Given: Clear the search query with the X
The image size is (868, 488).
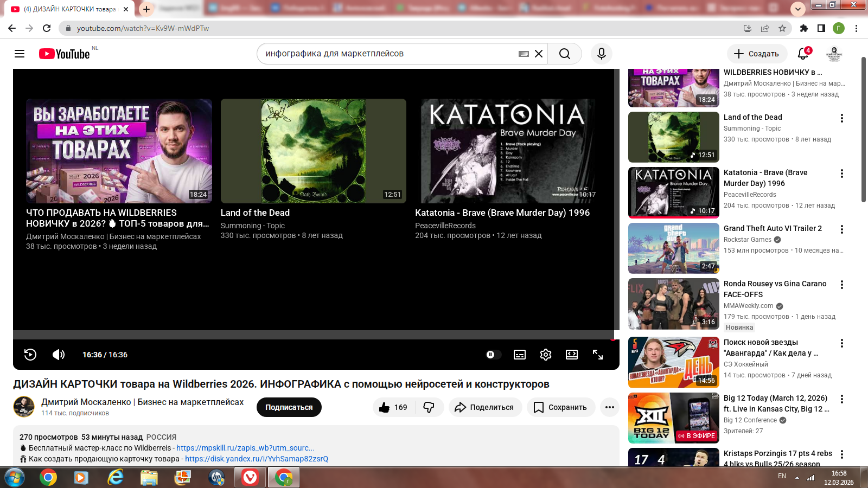Looking at the screenshot, I should [539, 54].
